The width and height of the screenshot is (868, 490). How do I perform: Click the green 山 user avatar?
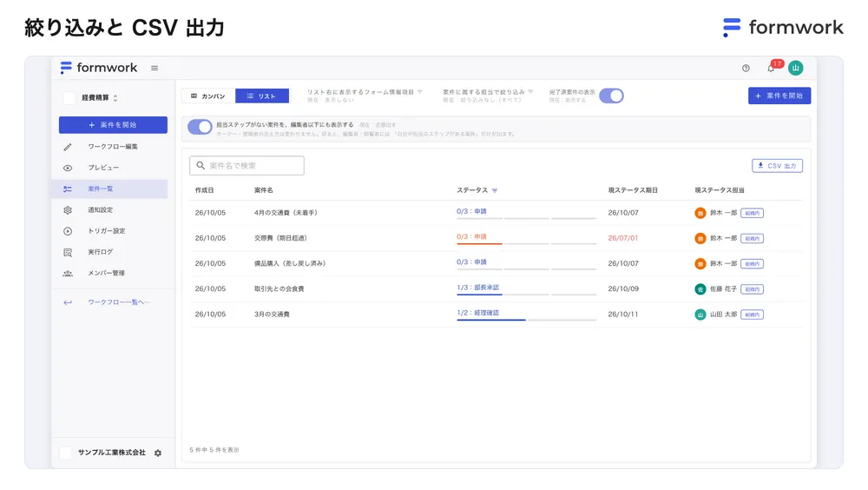[x=795, y=68]
